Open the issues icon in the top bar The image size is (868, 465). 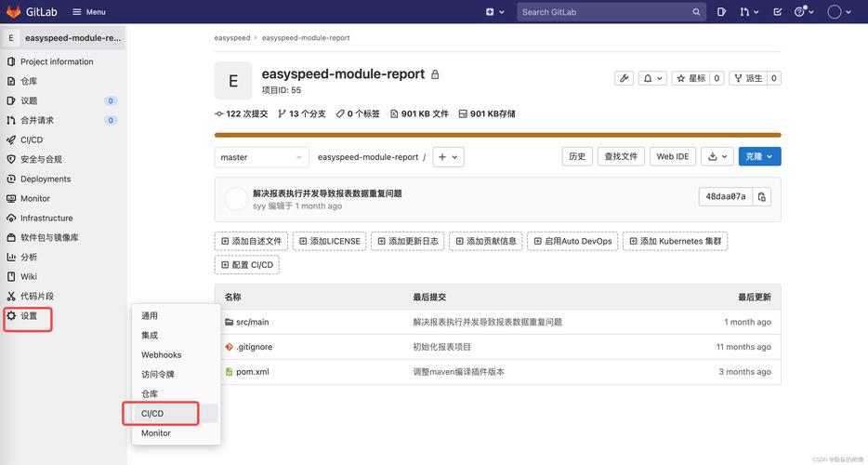(x=721, y=12)
